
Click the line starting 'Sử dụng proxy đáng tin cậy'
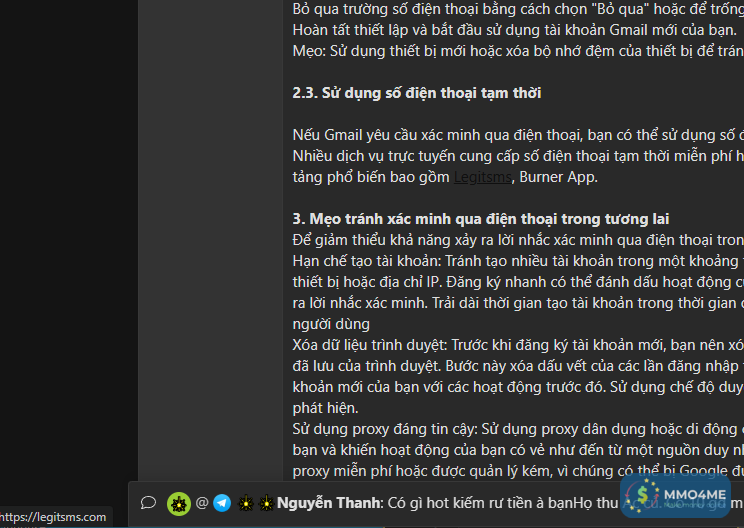[x=518, y=429]
